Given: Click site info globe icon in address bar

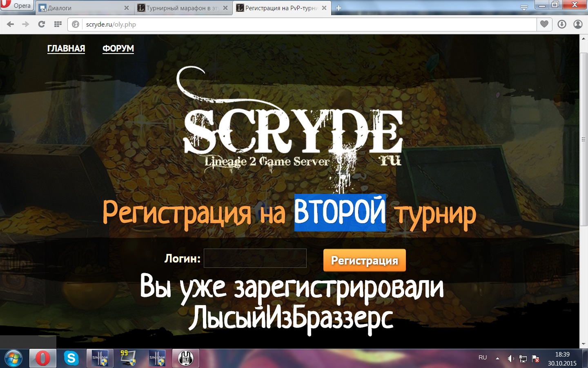Looking at the screenshot, I should [76, 25].
